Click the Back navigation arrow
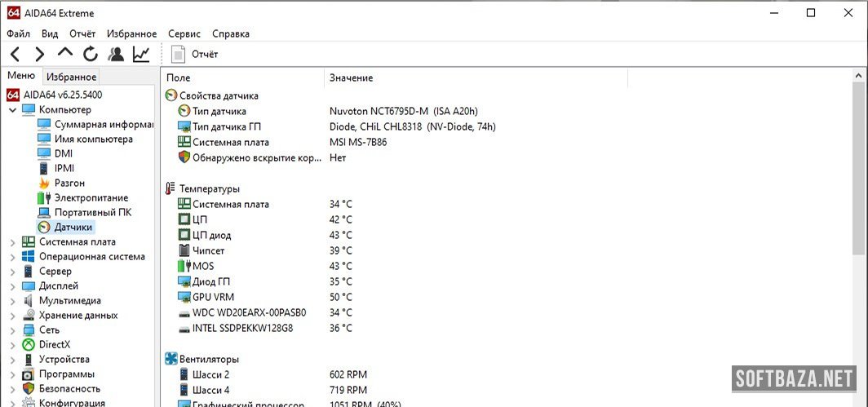Image resolution: width=868 pixels, height=407 pixels. 15,55
